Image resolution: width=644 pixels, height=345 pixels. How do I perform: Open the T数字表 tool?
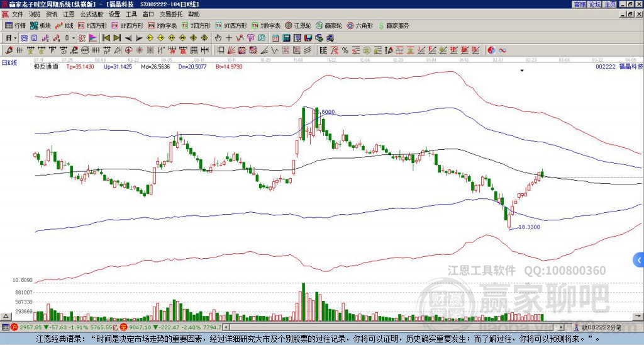(x=266, y=25)
